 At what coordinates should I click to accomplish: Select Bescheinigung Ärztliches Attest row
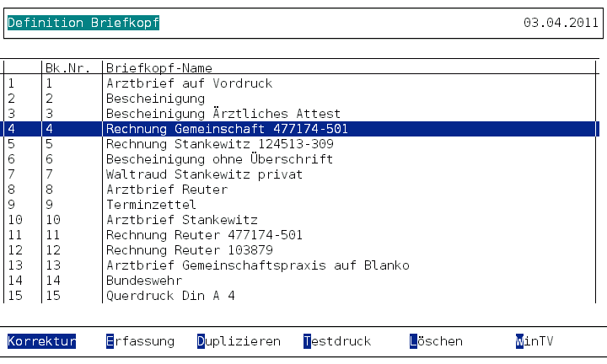click(x=301, y=114)
